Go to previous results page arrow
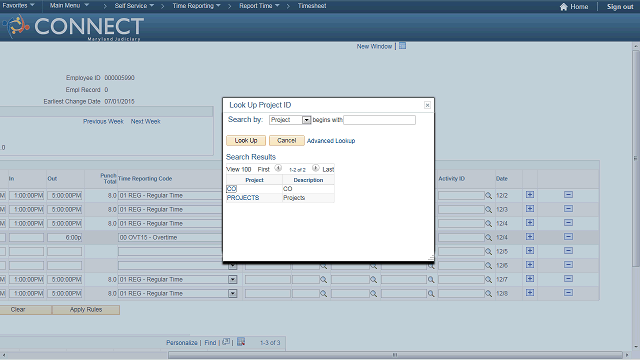 pos(278,168)
